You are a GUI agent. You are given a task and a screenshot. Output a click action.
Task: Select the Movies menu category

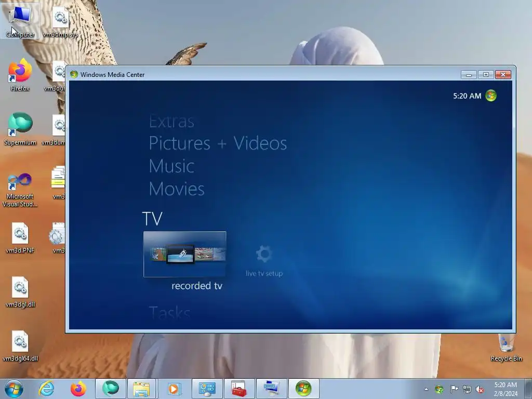point(177,189)
